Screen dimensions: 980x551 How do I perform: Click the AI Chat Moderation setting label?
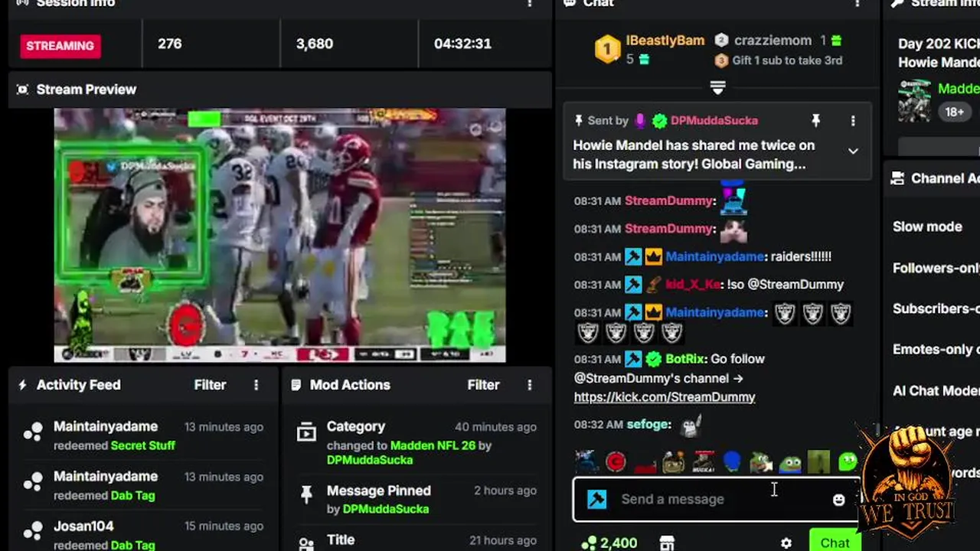point(936,390)
